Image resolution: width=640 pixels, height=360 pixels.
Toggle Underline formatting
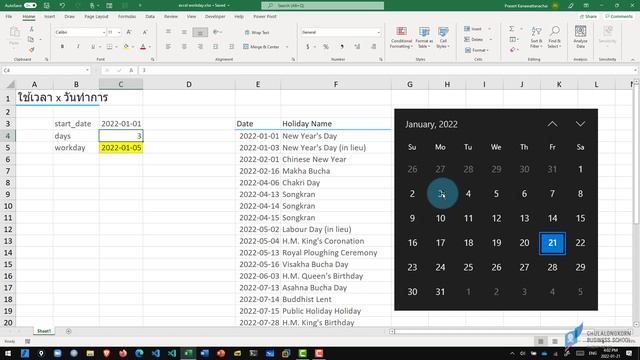[93, 47]
